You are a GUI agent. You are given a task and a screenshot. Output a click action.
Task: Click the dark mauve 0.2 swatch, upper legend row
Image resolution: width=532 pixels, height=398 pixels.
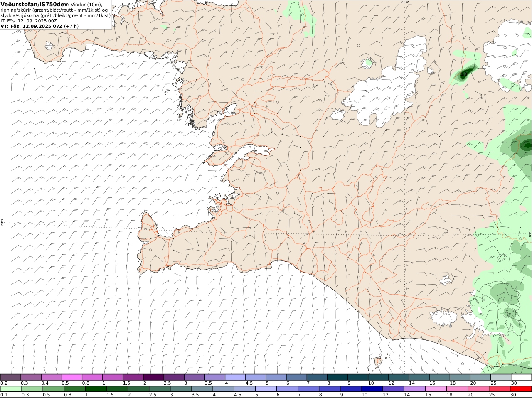(11, 377)
